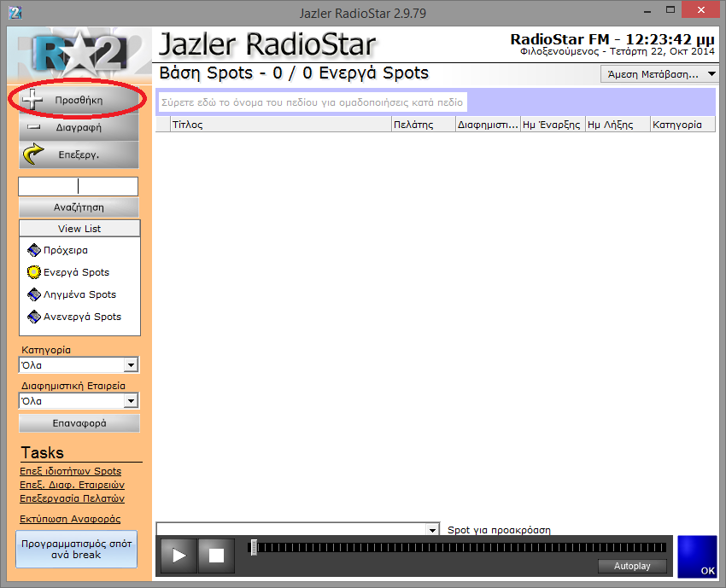Click the minus icon on Διαγραφή
The image size is (726, 588).
click(x=34, y=127)
